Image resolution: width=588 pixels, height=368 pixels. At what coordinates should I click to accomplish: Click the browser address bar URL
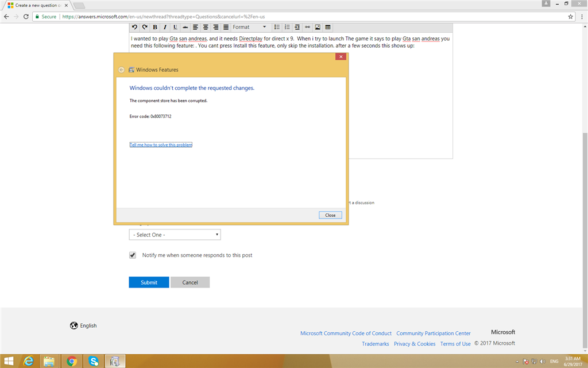[164, 17]
